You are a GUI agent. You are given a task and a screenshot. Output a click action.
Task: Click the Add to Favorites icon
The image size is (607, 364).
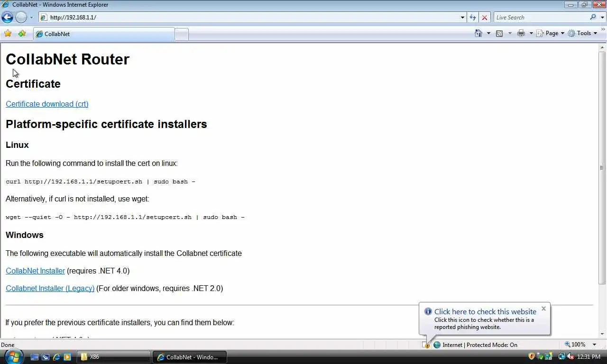tap(22, 34)
